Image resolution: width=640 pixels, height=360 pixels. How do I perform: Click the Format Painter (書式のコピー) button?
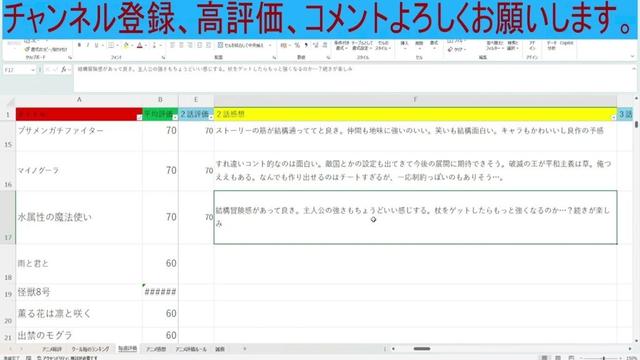[46, 49]
